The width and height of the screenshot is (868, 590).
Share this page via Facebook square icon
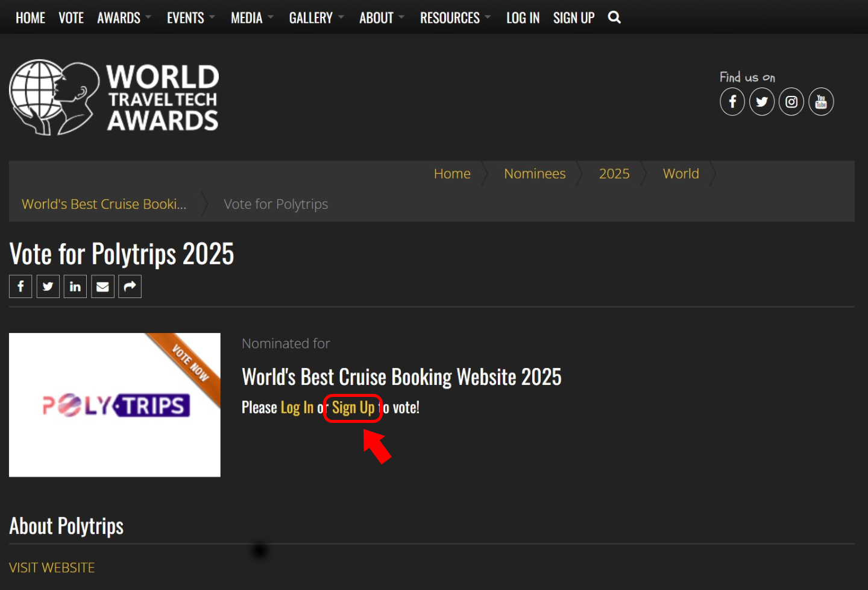coord(20,287)
